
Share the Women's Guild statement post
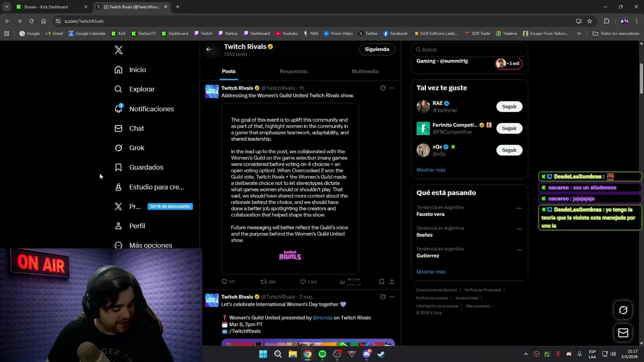point(392,282)
